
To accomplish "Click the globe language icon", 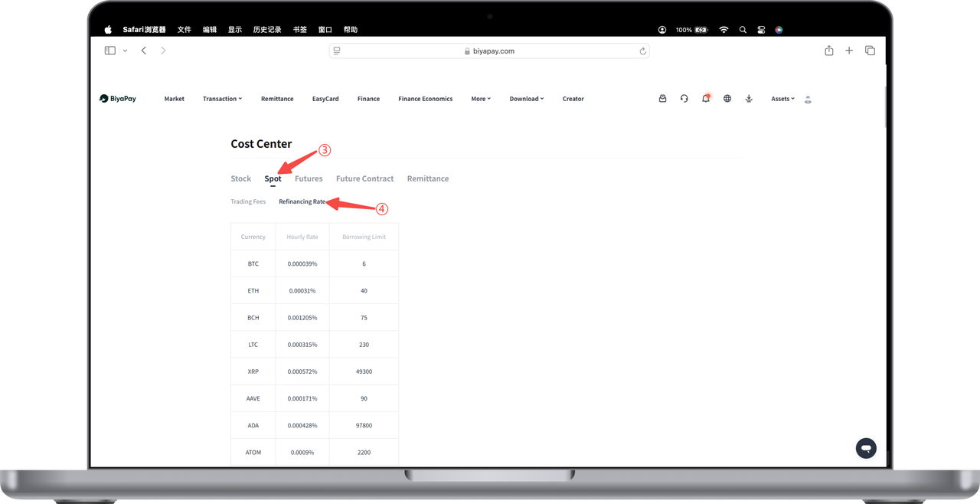I will pos(727,99).
